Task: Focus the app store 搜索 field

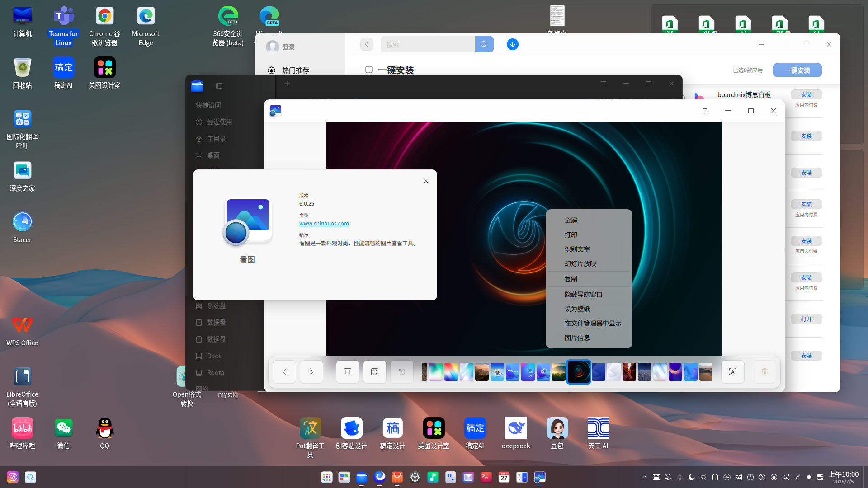Action: [x=428, y=44]
